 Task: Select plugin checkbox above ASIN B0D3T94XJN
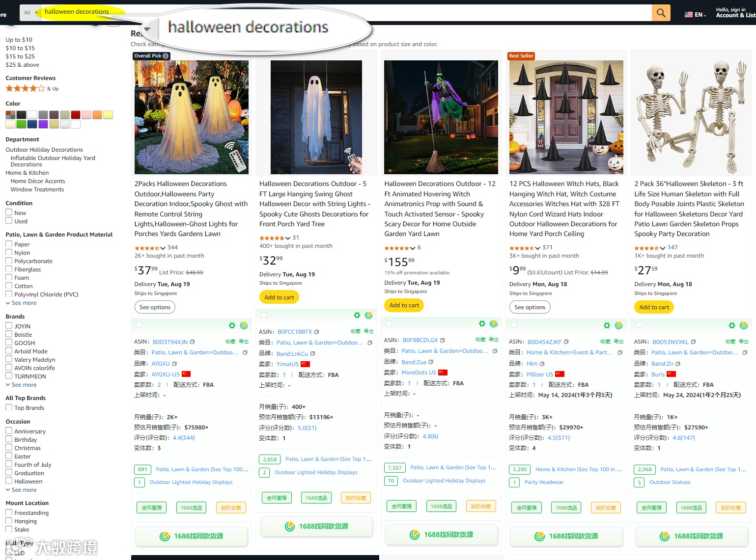click(139, 325)
